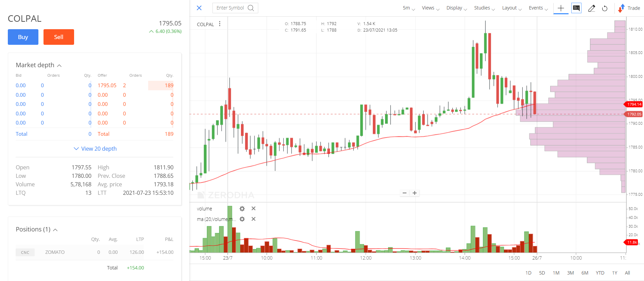The height and width of the screenshot is (281, 644).
Task: Click the bid Total label
Action: click(x=21, y=134)
